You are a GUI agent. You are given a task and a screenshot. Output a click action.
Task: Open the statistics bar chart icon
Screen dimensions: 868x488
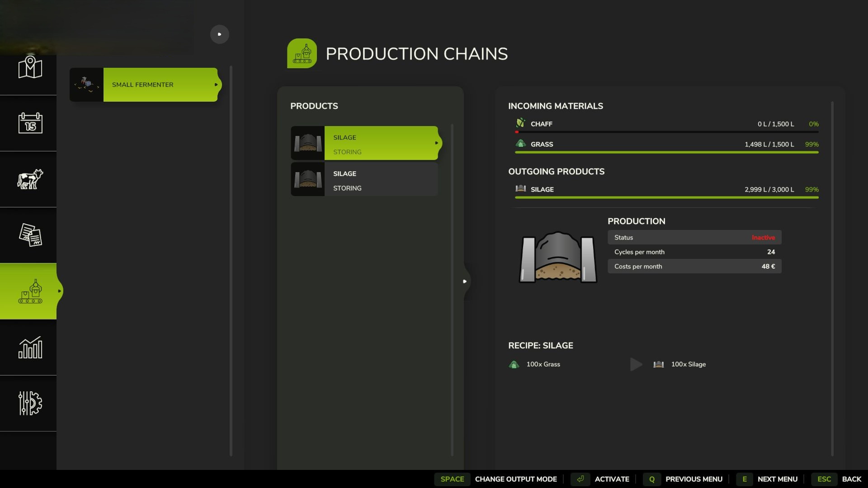point(30,347)
